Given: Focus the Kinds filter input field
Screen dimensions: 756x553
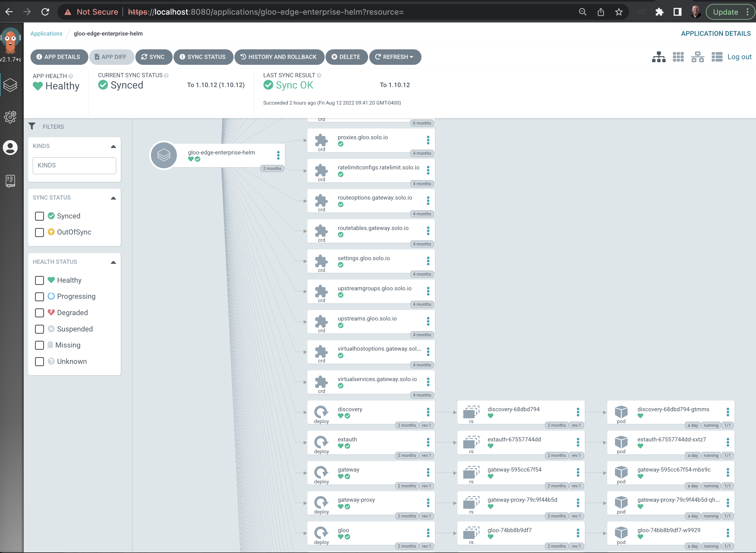Looking at the screenshot, I should point(74,165).
